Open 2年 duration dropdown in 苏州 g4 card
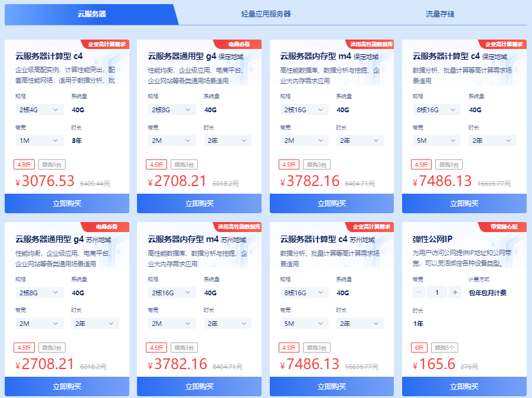532x398 pixels. (95, 324)
